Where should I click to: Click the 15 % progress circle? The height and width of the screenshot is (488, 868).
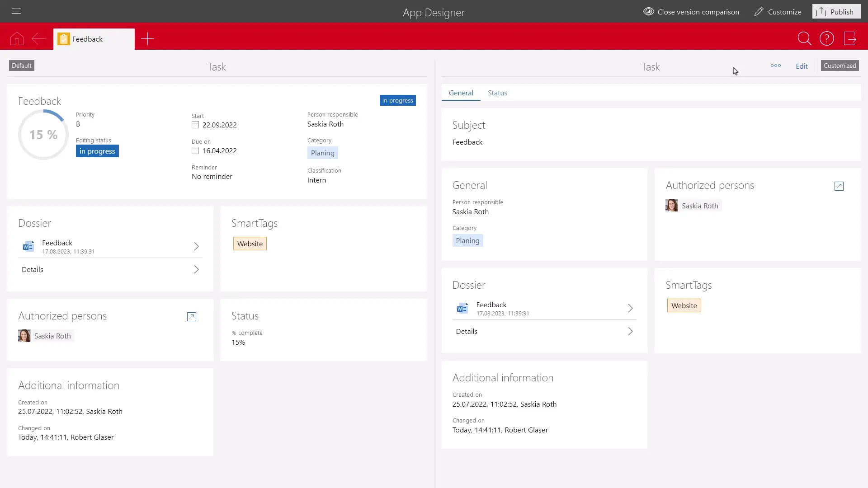(43, 135)
